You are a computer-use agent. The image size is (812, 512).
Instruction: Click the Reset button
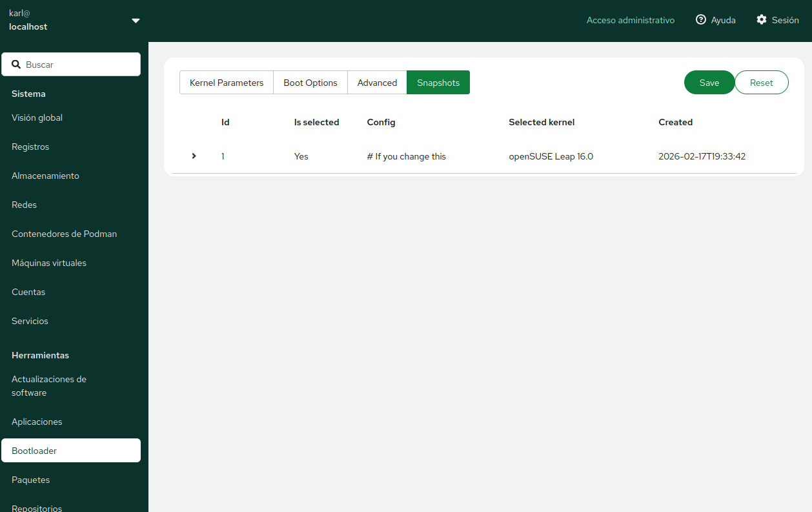pos(761,83)
